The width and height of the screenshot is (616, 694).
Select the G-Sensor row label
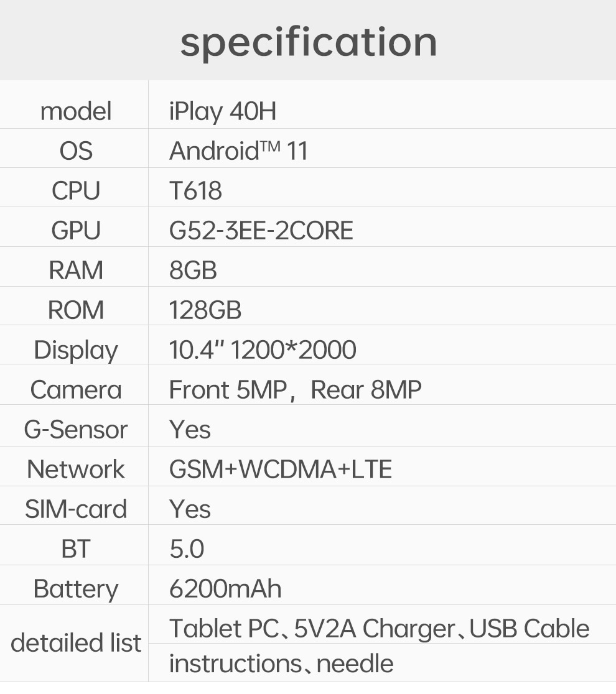click(76, 429)
